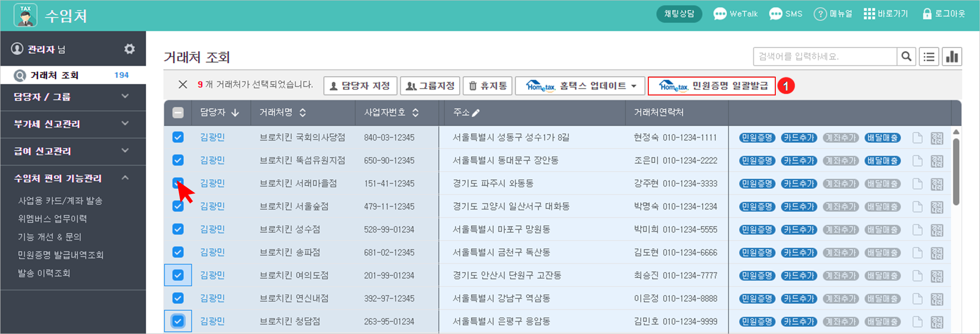Click 카드추가 badge for 브로치킨 뚝섬유원지점

pyautogui.click(x=799, y=161)
